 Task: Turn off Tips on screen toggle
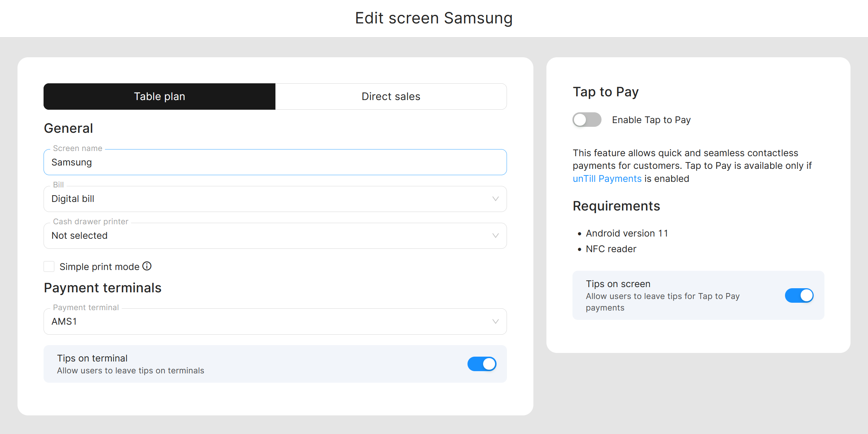(799, 296)
